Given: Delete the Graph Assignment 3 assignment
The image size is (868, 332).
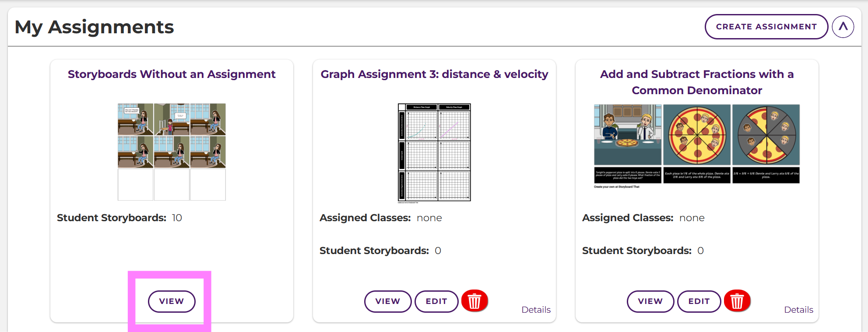Looking at the screenshot, I should tap(474, 301).
